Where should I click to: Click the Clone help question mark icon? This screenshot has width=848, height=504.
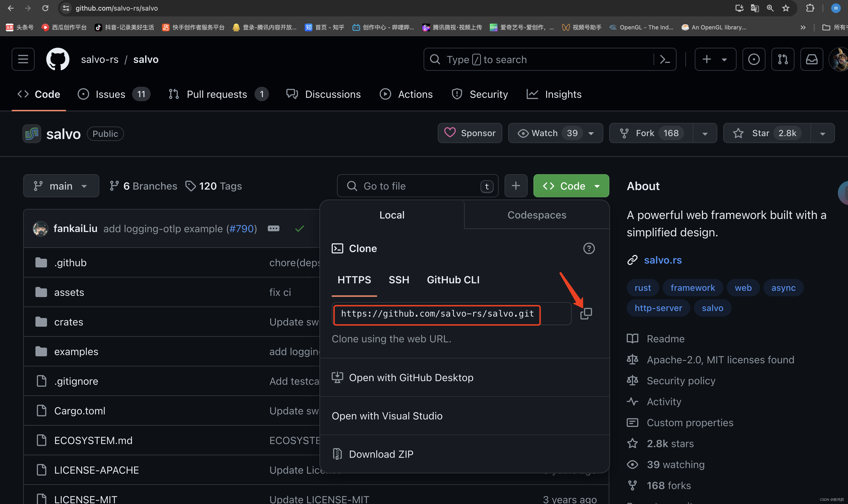point(589,248)
